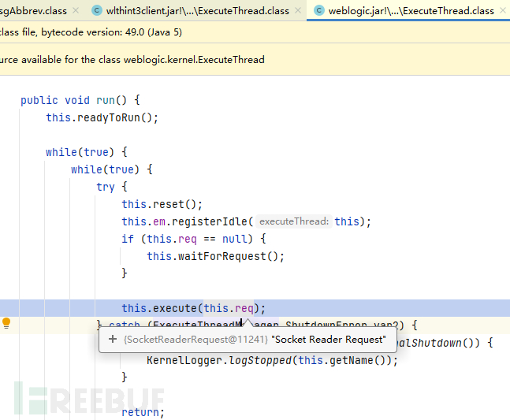510x420 pixels.
Task: Click the run method name in declaration
Action: (105, 100)
